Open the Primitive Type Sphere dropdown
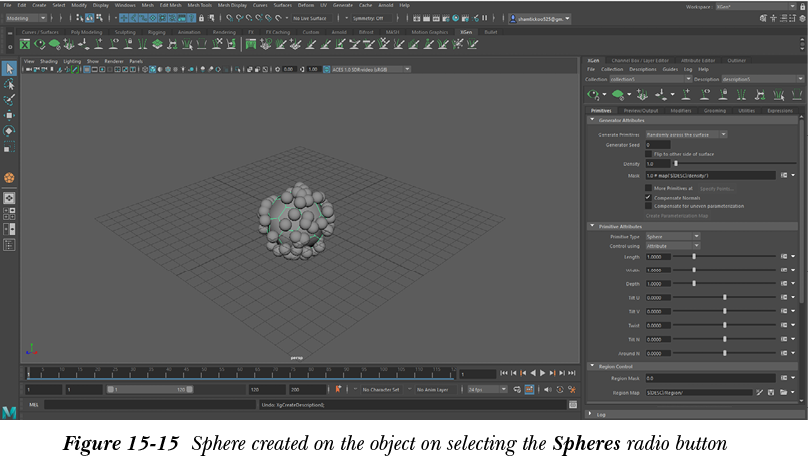Screen dimensions: 808x458 pyautogui.click(x=672, y=236)
